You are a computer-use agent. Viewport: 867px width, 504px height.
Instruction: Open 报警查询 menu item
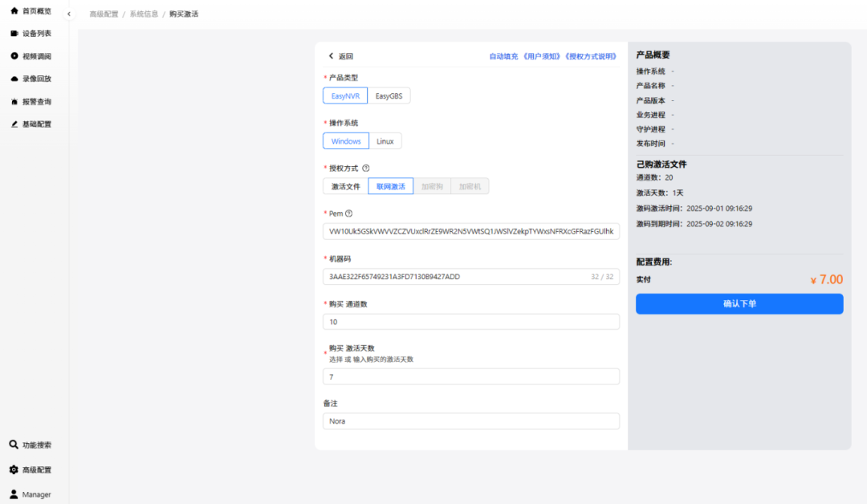[35, 101]
